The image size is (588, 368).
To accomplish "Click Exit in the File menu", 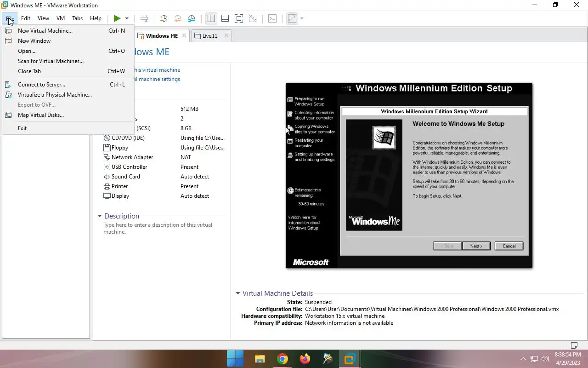I will point(68,128).
